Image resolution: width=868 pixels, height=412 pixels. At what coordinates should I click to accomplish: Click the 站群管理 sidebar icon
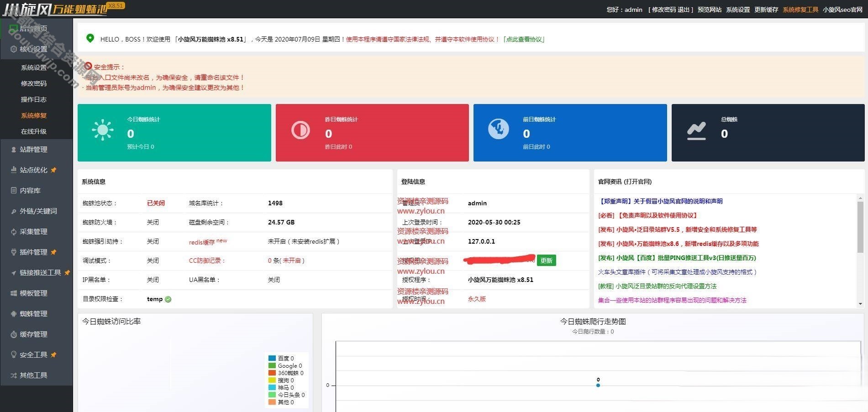pos(14,149)
